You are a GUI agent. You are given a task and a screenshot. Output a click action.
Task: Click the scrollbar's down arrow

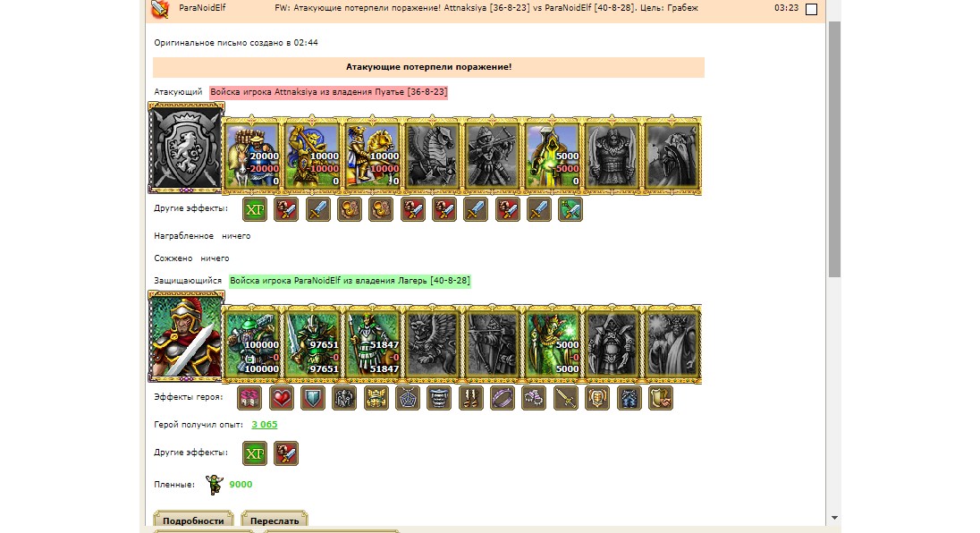(x=834, y=518)
